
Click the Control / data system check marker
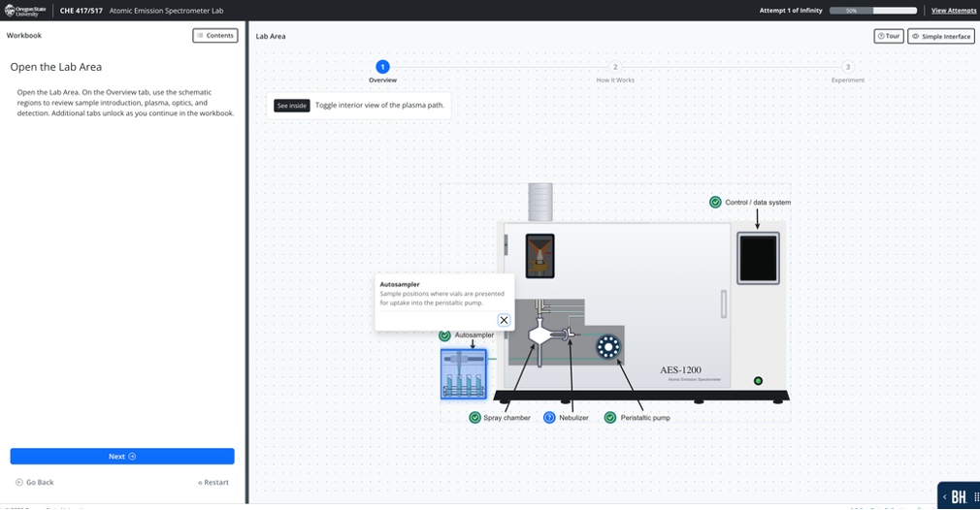[716, 203]
